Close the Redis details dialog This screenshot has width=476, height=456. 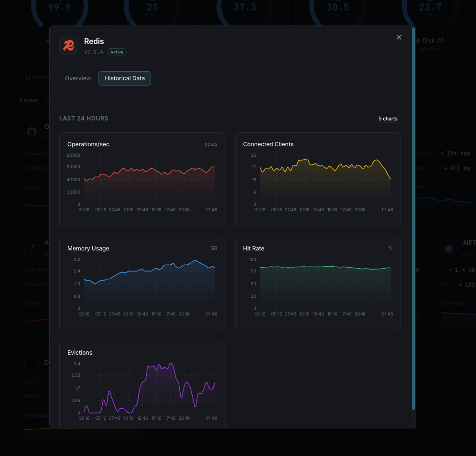[x=399, y=37]
